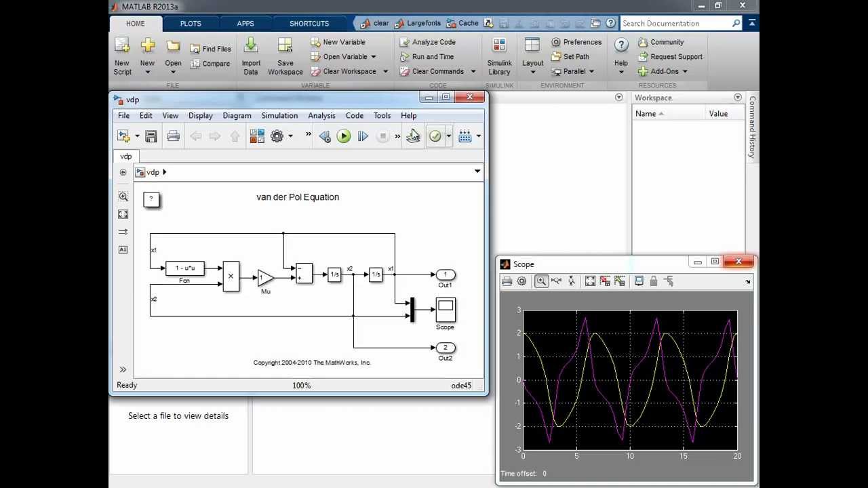Open the Simulink Library Browser icon

pos(257,136)
